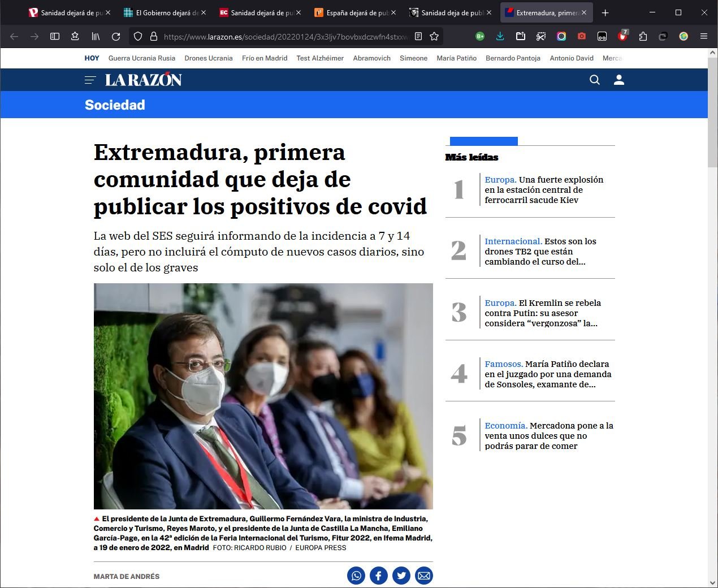Toggle the Firefox sidebar
This screenshot has width=718, height=588.
click(55, 36)
